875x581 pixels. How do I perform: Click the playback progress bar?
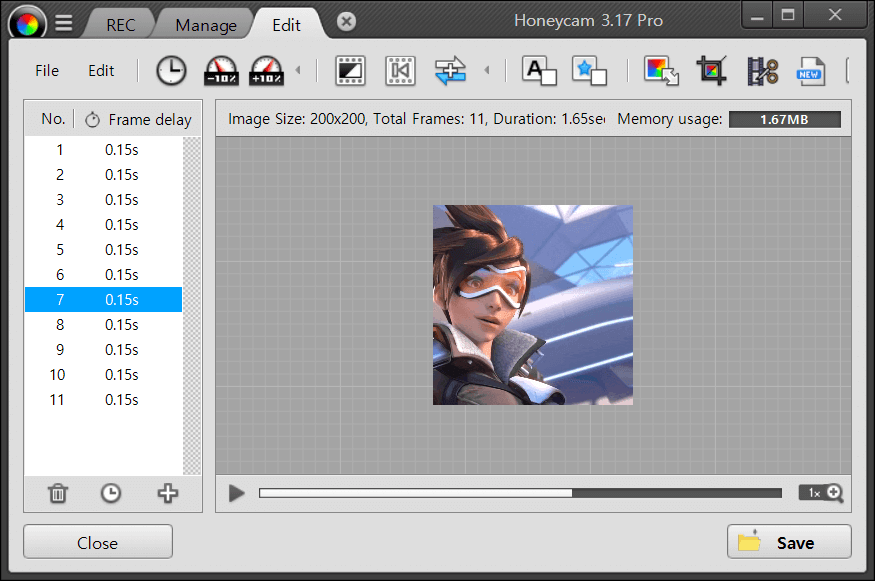point(520,493)
